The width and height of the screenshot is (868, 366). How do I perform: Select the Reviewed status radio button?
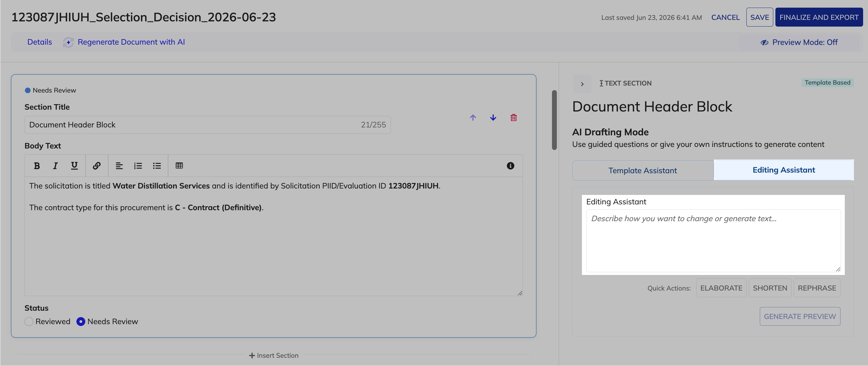29,322
